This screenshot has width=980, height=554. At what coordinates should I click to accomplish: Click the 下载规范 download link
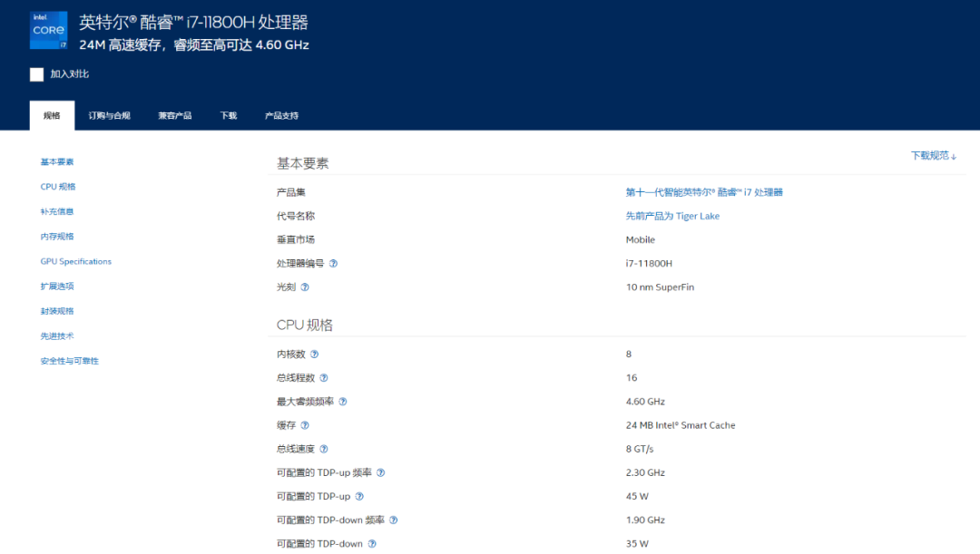click(933, 156)
